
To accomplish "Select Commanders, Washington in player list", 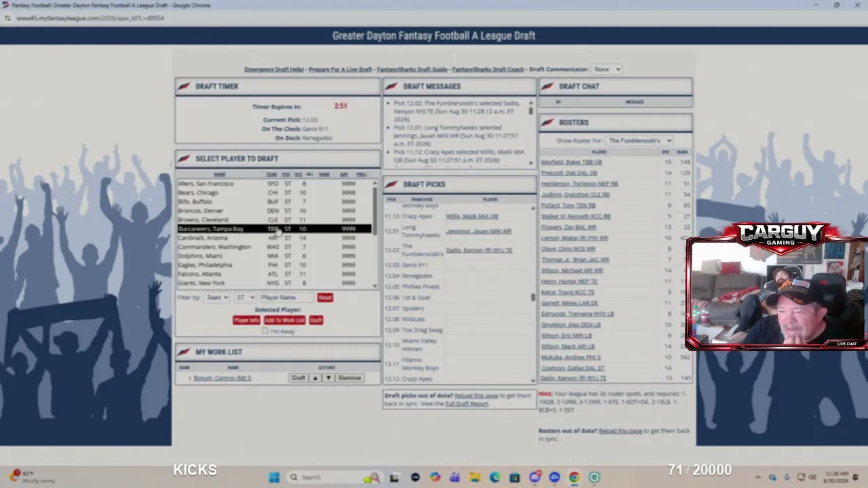I will pyautogui.click(x=274, y=247).
